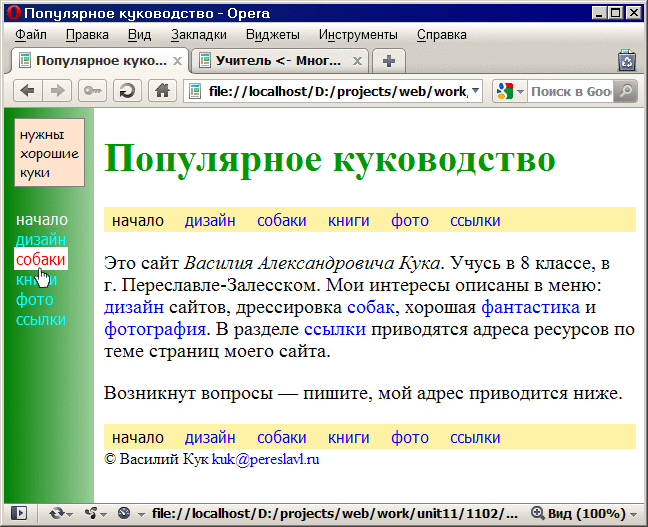Open a new tab with plus button

point(389,61)
